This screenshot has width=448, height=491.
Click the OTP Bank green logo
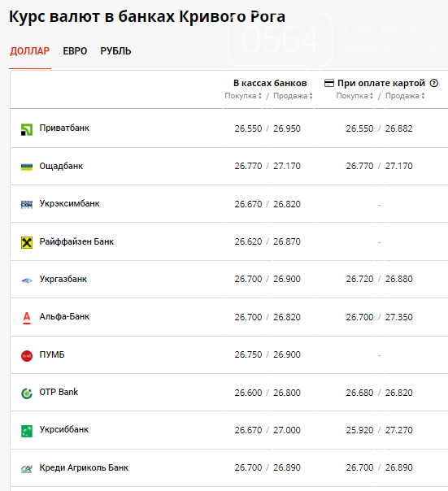pyautogui.click(x=27, y=393)
